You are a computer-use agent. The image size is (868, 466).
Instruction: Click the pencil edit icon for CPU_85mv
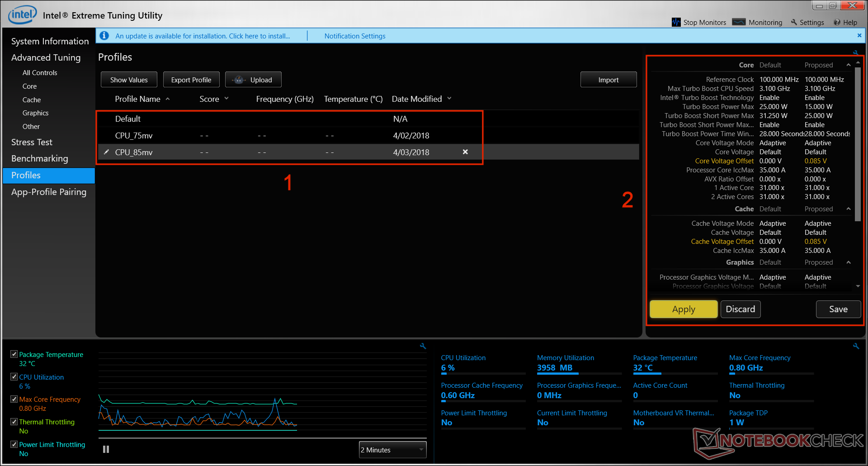(106, 152)
